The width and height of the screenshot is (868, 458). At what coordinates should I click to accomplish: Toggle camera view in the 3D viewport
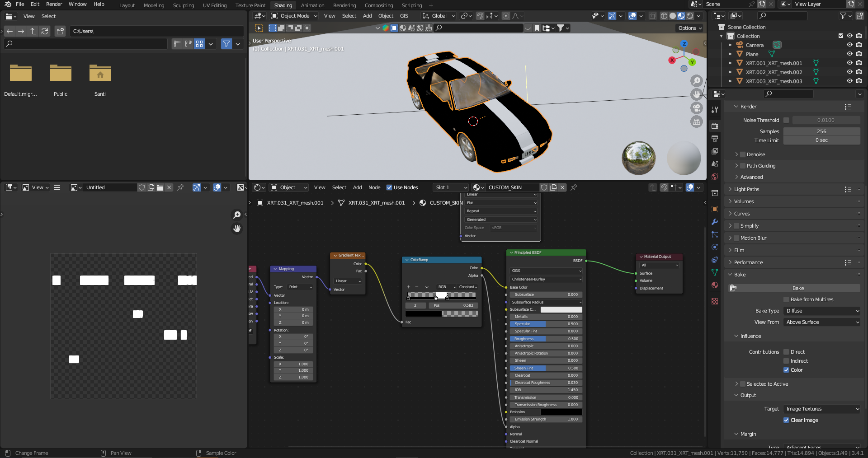pos(697,108)
